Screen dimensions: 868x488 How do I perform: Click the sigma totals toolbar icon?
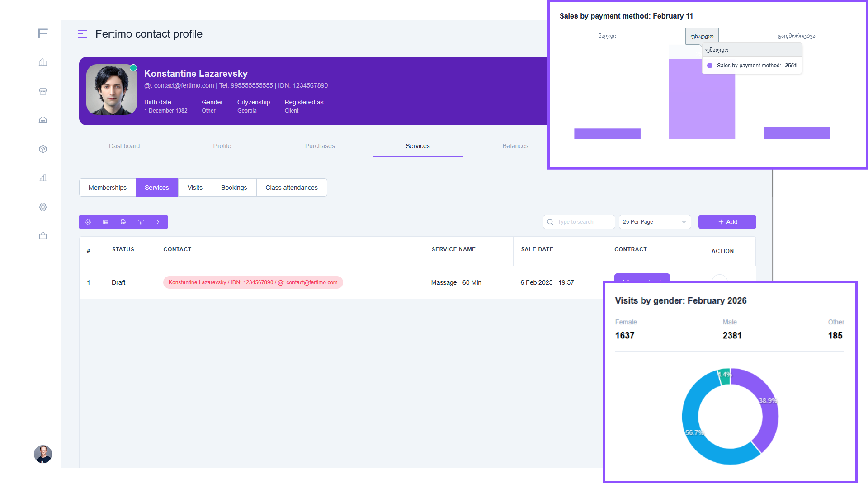[159, 222]
